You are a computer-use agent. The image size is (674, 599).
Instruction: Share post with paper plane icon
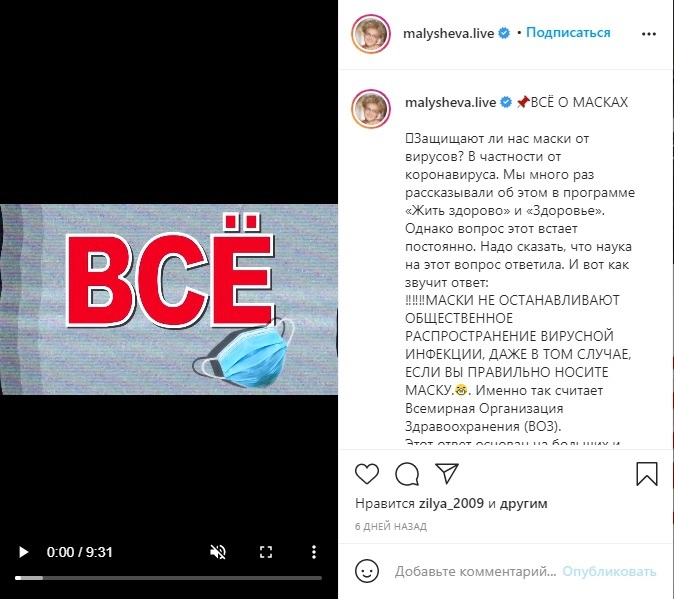[447, 474]
